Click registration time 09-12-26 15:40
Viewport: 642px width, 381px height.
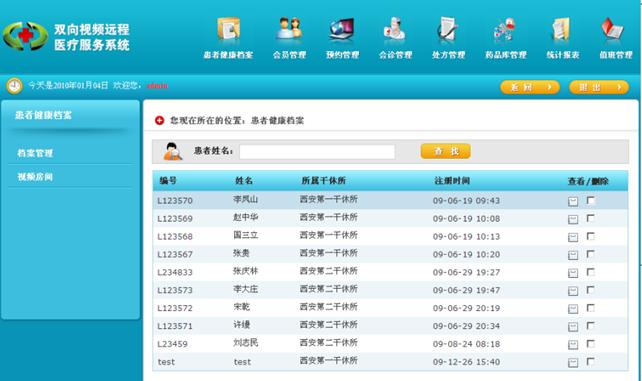click(466, 362)
